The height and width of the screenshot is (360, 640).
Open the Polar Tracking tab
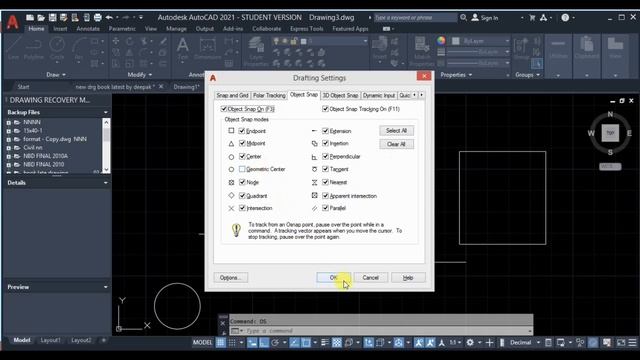(269, 95)
